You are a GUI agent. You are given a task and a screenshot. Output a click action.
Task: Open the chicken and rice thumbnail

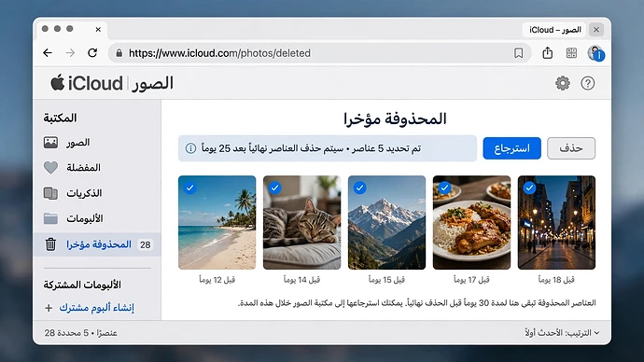(471, 222)
